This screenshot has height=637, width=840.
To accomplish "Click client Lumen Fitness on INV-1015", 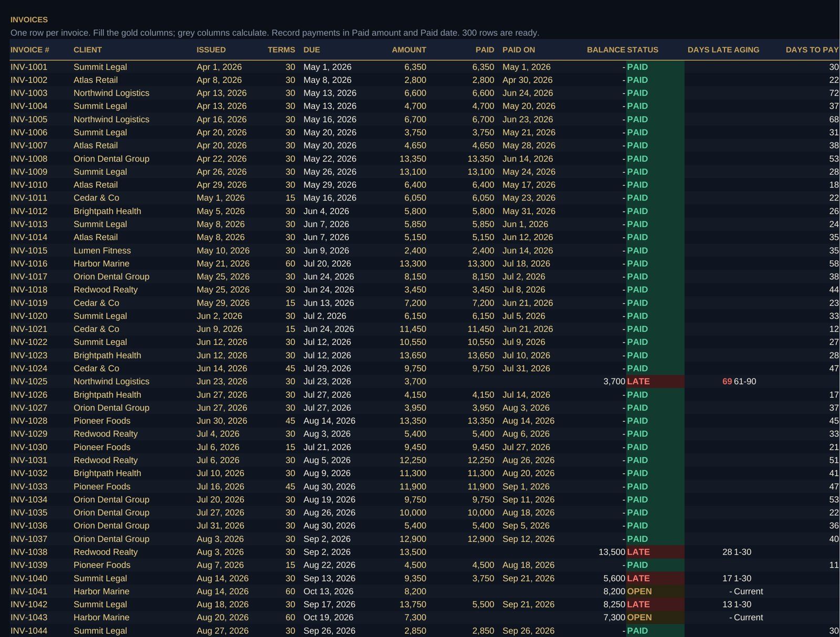I will pos(102,250).
